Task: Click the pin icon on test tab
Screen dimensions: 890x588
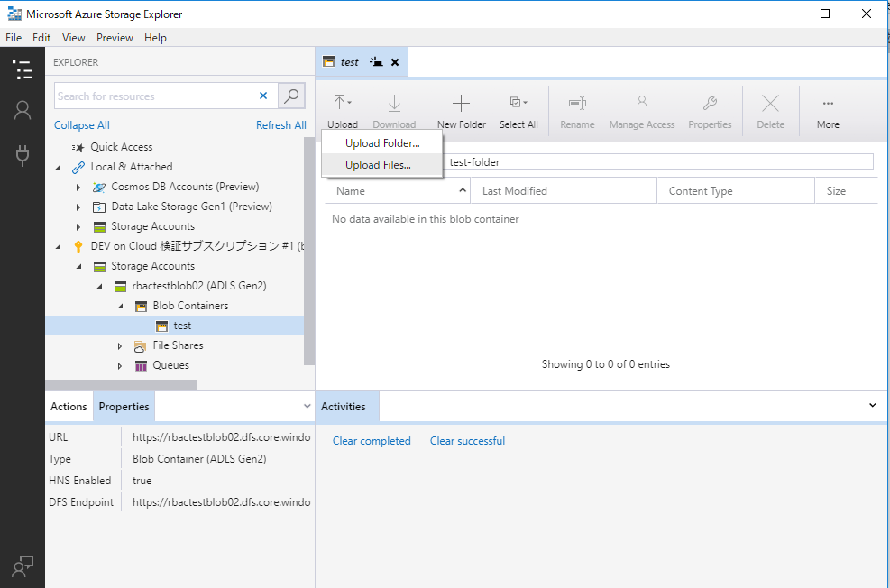Action: 376,62
